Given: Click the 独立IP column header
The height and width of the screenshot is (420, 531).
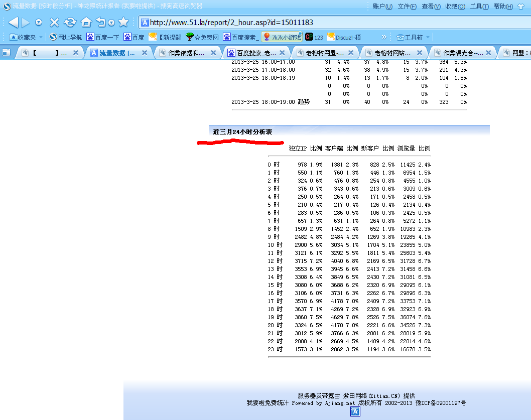Looking at the screenshot, I should tap(298, 149).
